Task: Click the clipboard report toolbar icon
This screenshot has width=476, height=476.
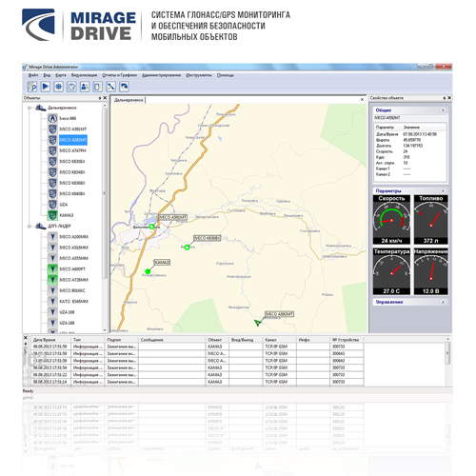Action: [x=71, y=87]
